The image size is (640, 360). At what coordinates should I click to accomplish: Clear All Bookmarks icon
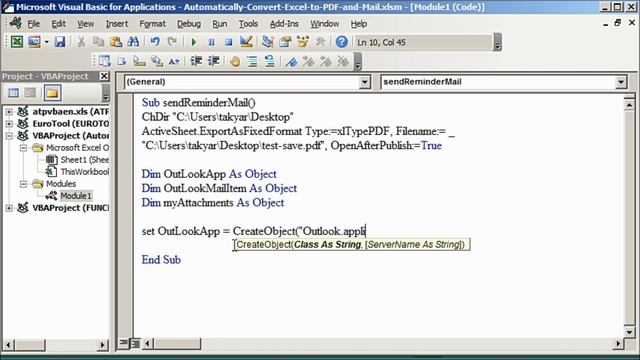pos(343,61)
